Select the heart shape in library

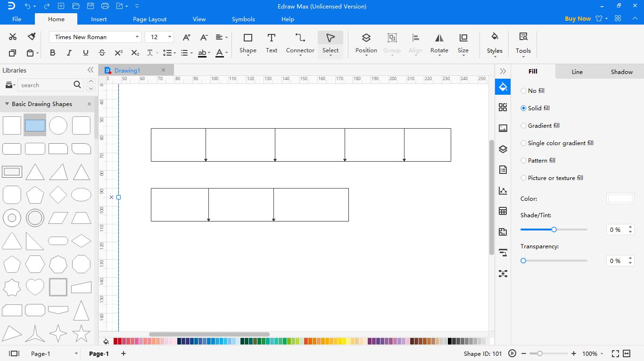pyautogui.click(x=35, y=287)
